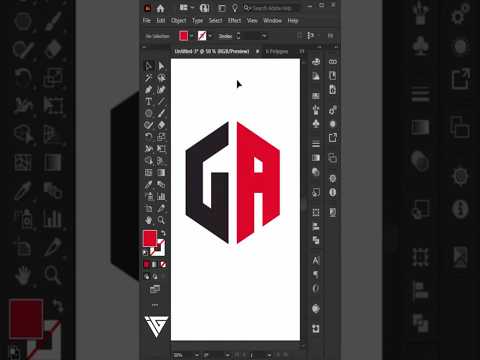Viewport: 480px width, 360px height.
Task: Open the Window menu
Action: (272, 21)
